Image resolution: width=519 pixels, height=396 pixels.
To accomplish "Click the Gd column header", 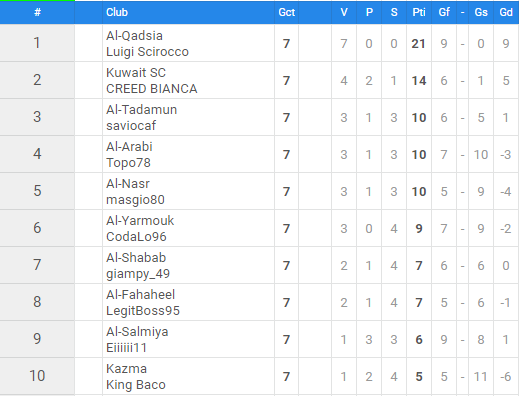I will 506,12.
